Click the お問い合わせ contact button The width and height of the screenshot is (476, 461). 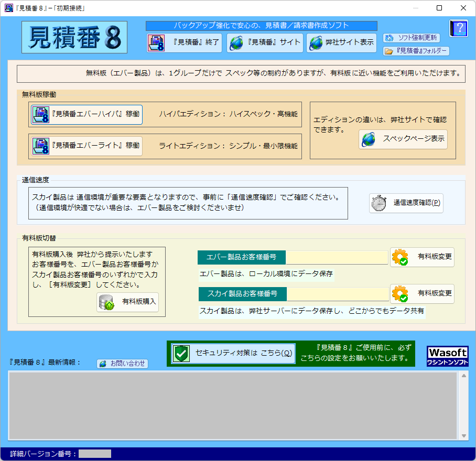click(x=122, y=364)
